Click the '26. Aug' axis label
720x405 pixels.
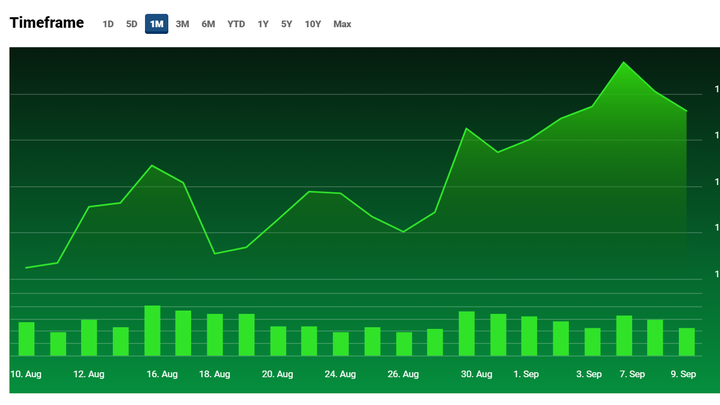(x=403, y=374)
